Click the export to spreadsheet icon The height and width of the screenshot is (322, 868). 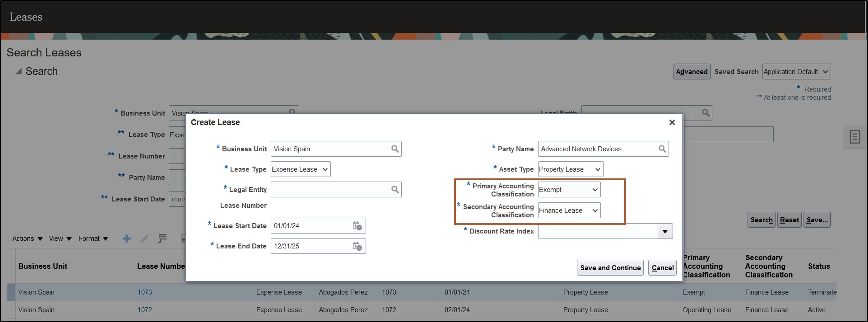pos(162,239)
